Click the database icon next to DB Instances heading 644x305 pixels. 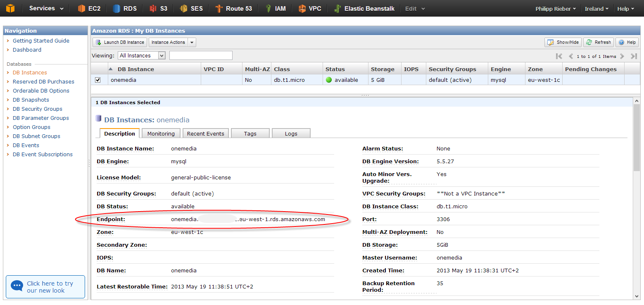click(x=98, y=119)
